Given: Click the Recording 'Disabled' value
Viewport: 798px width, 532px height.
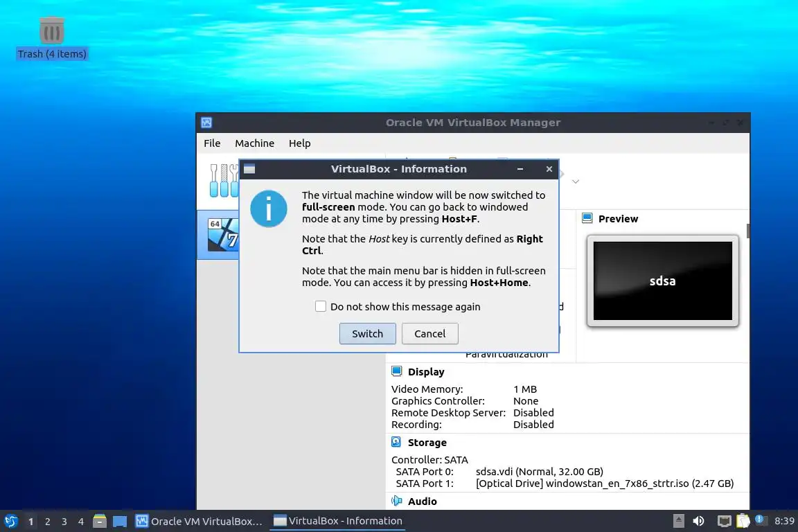Looking at the screenshot, I should pos(533,425).
